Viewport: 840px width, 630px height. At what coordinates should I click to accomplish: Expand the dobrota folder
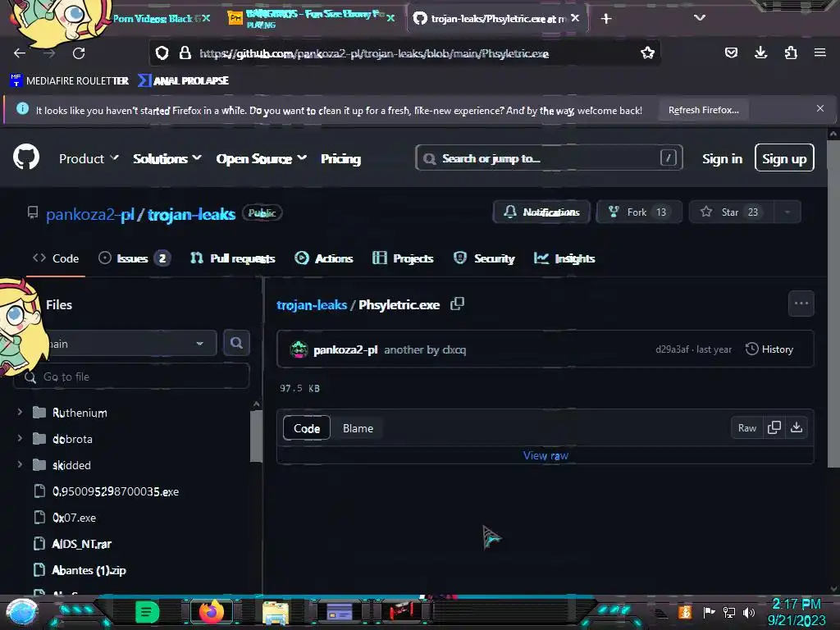[20, 438]
